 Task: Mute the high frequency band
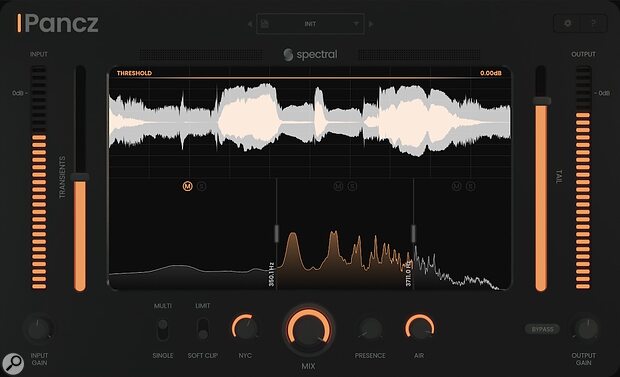point(457,186)
